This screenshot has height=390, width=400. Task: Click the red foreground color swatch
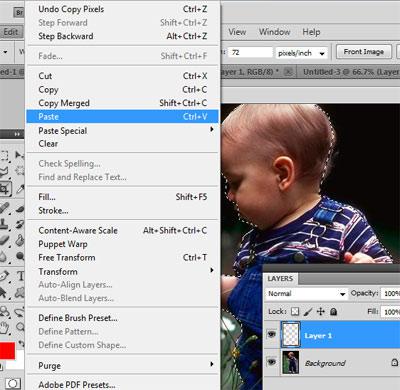tap(7, 351)
